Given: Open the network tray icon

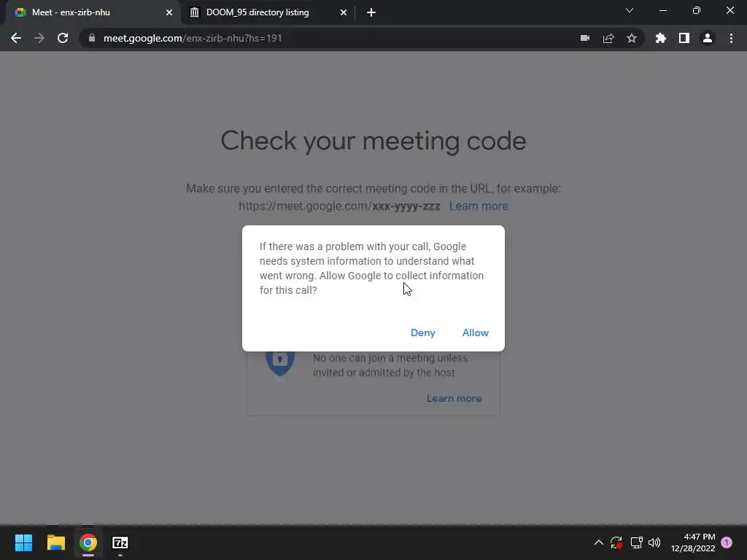Looking at the screenshot, I should tap(636, 542).
